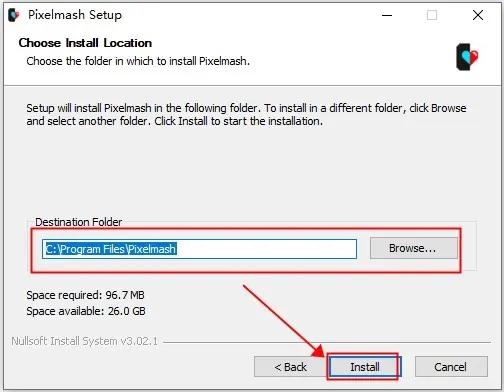Minimize the Pixelmash Setup window

(x=387, y=15)
